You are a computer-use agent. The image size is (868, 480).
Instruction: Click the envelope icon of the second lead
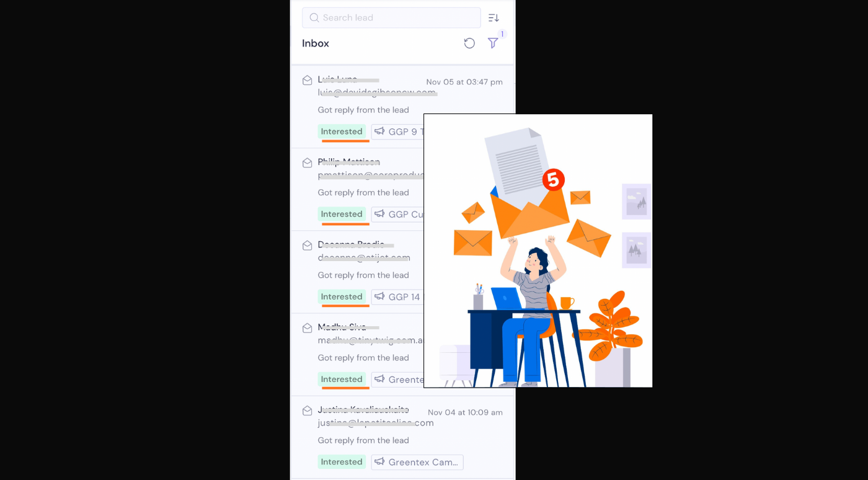tap(307, 162)
